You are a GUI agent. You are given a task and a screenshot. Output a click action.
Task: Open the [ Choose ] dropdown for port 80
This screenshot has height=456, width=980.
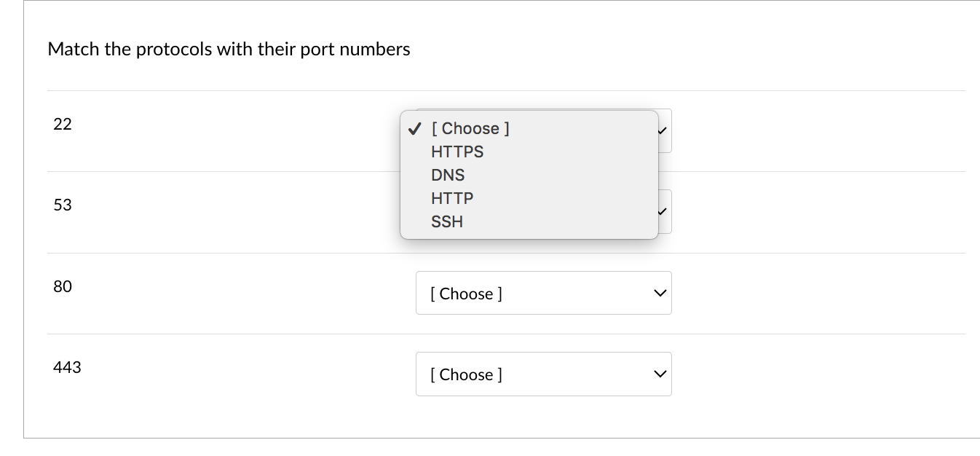544,293
